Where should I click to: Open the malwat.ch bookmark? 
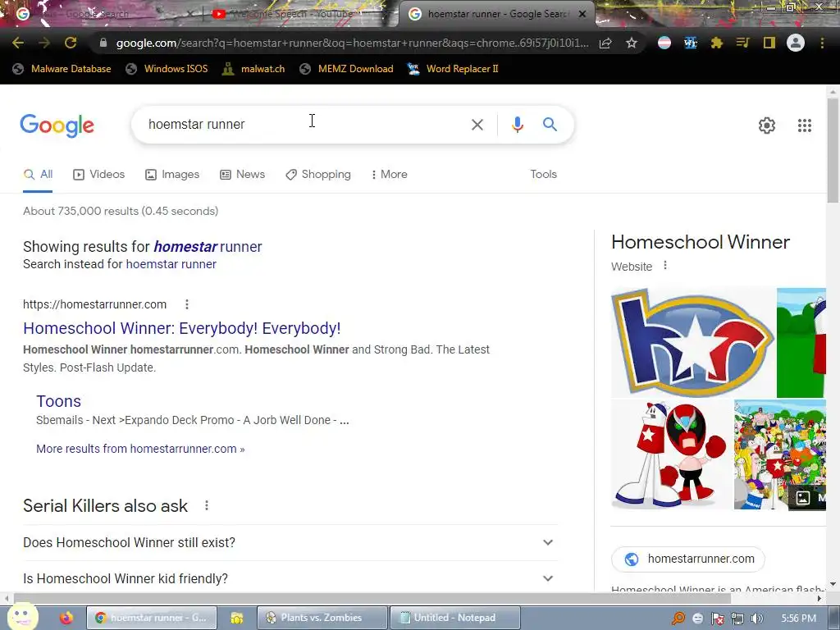point(253,69)
